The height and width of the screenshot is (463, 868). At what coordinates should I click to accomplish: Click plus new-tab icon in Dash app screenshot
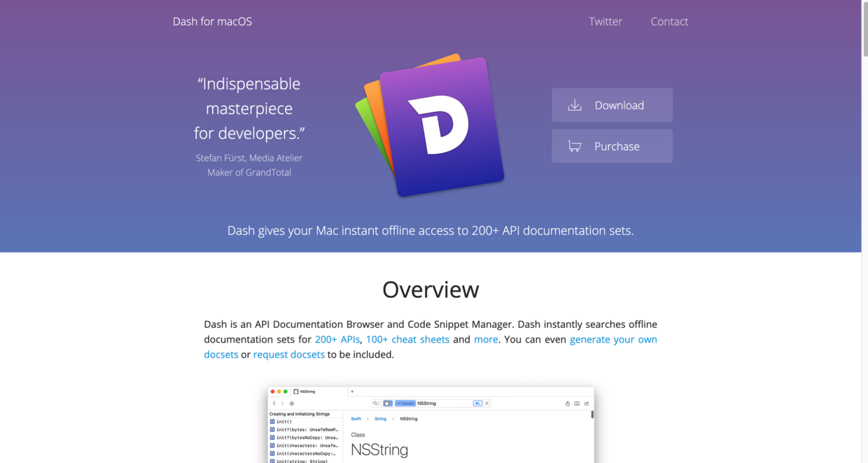pos(352,392)
